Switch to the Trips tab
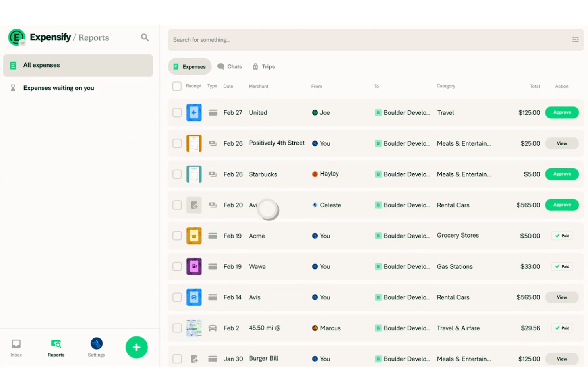The image size is (588, 392). coord(263,66)
